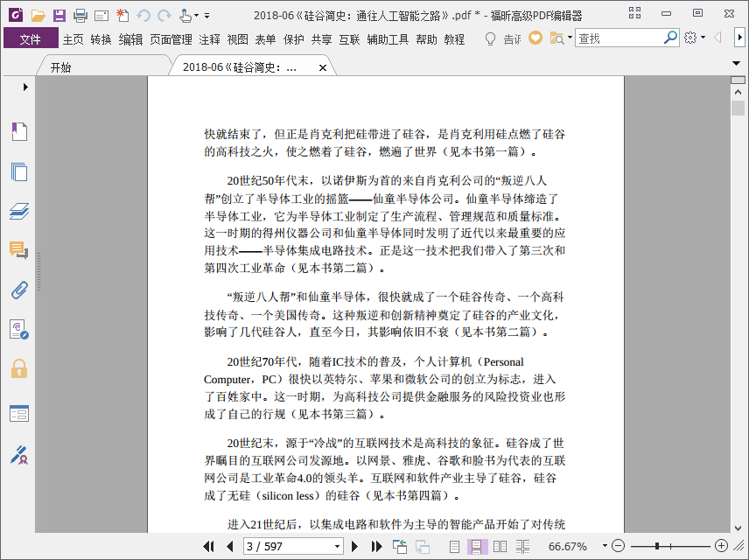This screenshot has width=749, height=560.
Task: Print the document with the printer icon
Action: click(x=80, y=15)
